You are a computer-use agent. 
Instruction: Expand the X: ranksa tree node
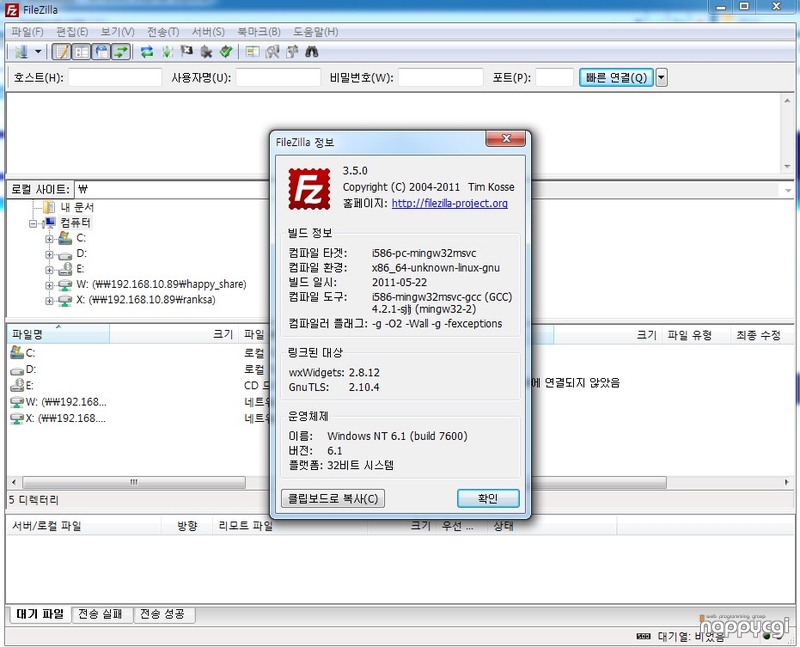49,301
